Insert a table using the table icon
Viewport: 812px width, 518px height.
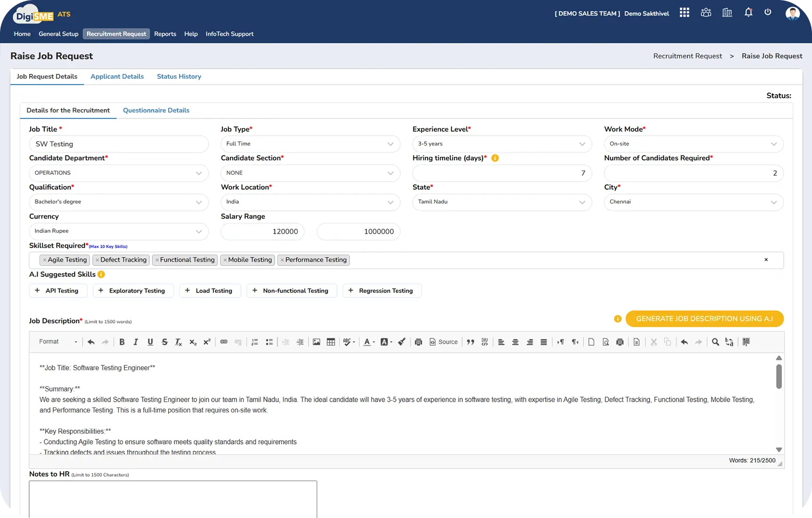click(331, 342)
